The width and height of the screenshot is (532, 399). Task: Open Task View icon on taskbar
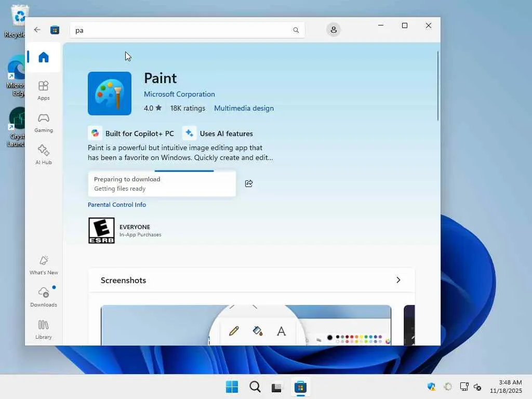pyautogui.click(x=276, y=387)
